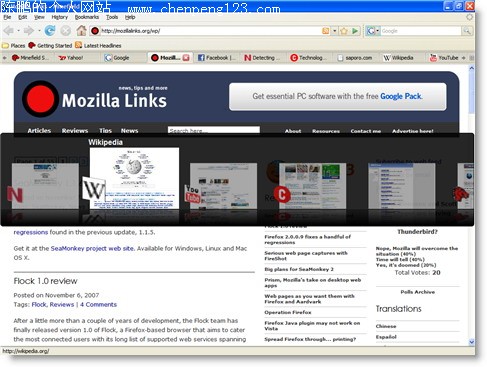Open the History menu
The image size is (487, 367).
tap(60, 17)
